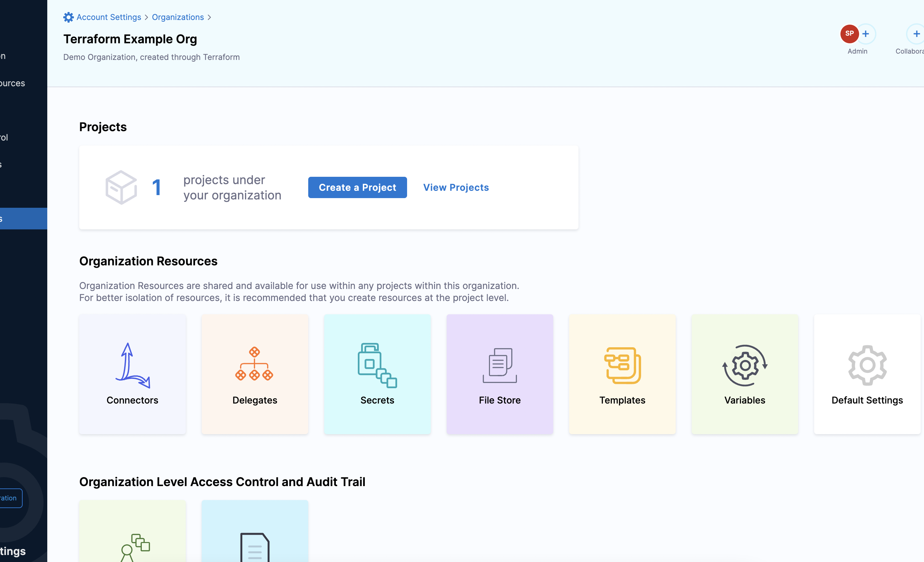Open the Templates icon card
Viewport: 924px width, 562px height.
(622, 366)
